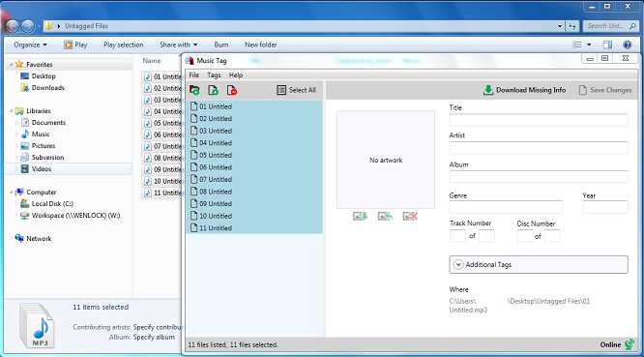Open the Organize dropdown in Explorer
Viewport: 644px width, 357px height.
(30, 45)
